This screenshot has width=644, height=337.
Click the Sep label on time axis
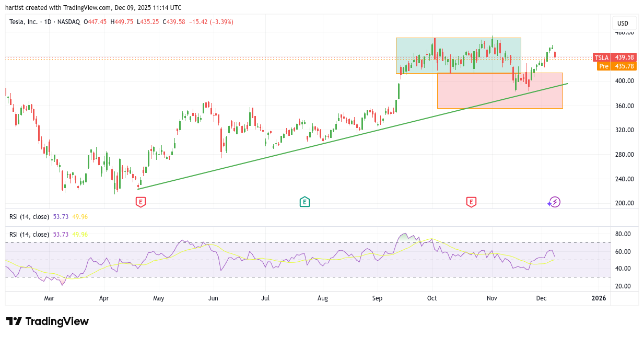377,298
